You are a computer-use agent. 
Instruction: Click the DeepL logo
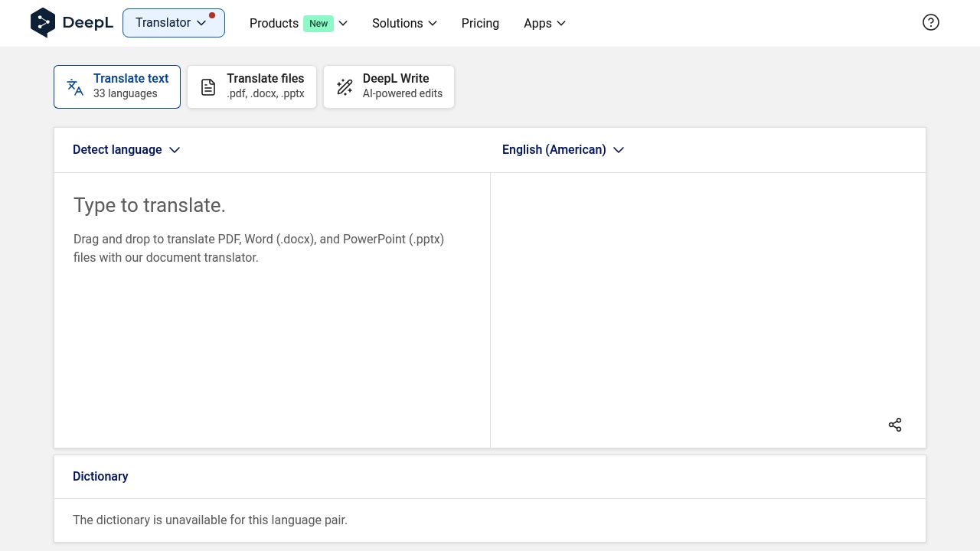click(71, 23)
